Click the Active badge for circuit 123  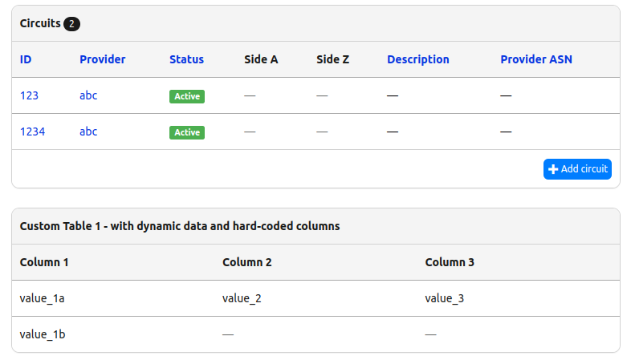[187, 96]
